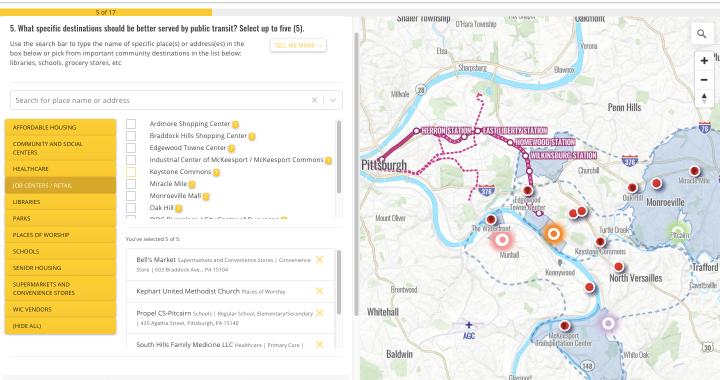Select the purple marker east of McKeesport
The width and height of the screenshot is (720, 380).
[608, 323]
